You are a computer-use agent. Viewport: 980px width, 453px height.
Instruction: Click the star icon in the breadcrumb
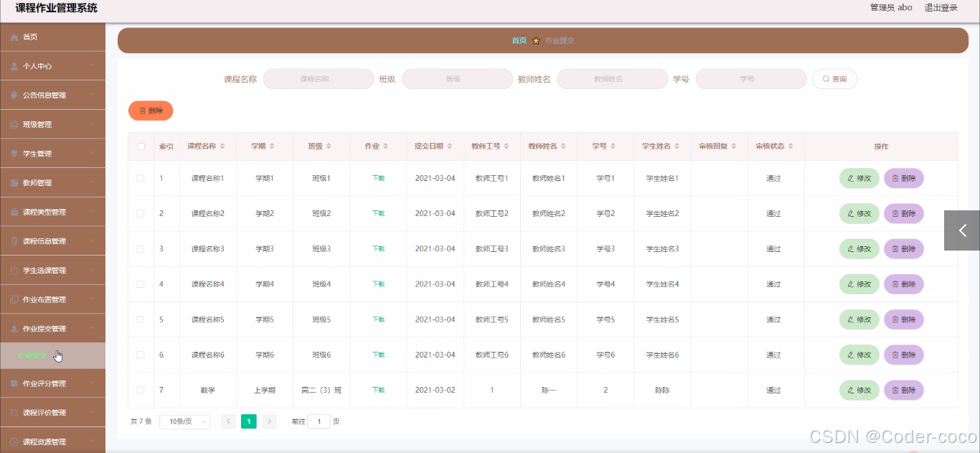pyautogui.click(x=536, y=41)
